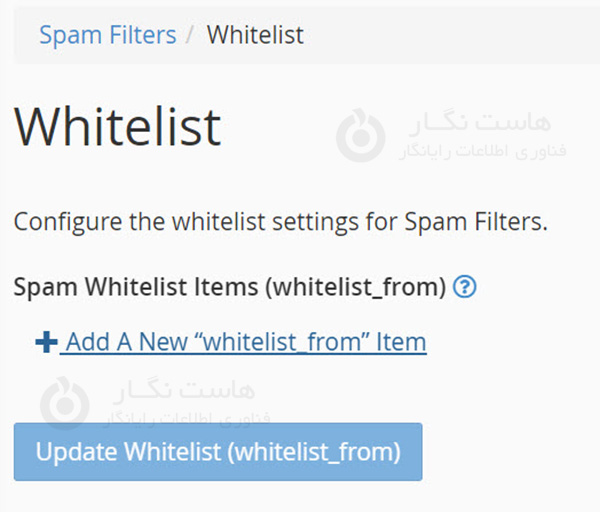Select the Whitelist breadcrumb item
600x512 pixels.
point(255,35)
